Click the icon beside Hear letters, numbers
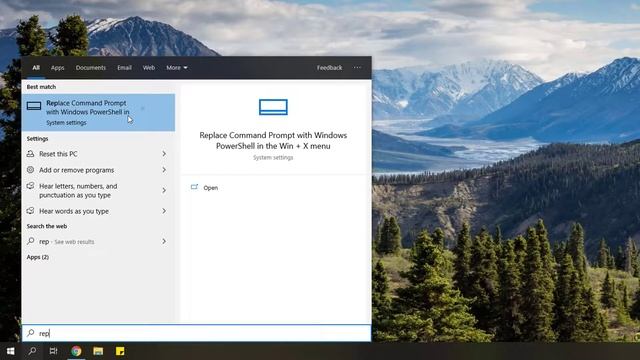Image resolution: width=640 pixels, height=360 pixels. (x=31, y=186)
